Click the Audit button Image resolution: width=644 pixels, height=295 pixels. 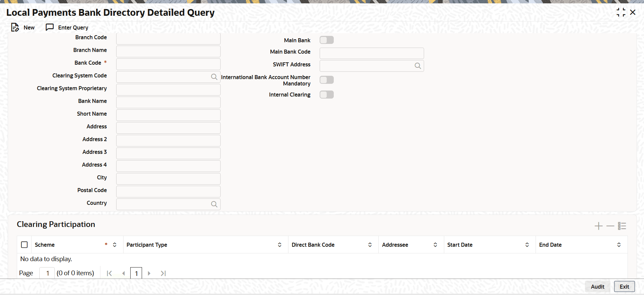[598, 287]
